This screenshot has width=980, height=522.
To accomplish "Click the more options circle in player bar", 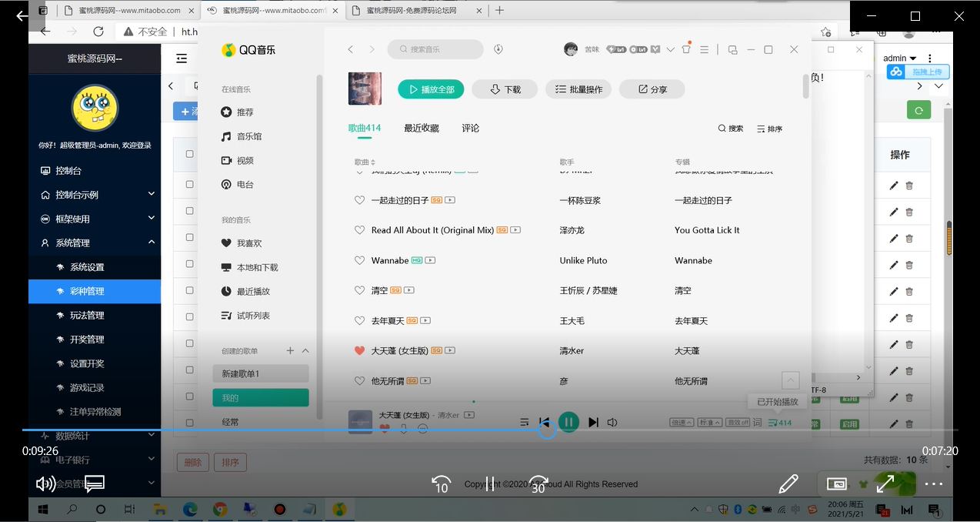I will (x=422, y=429).
